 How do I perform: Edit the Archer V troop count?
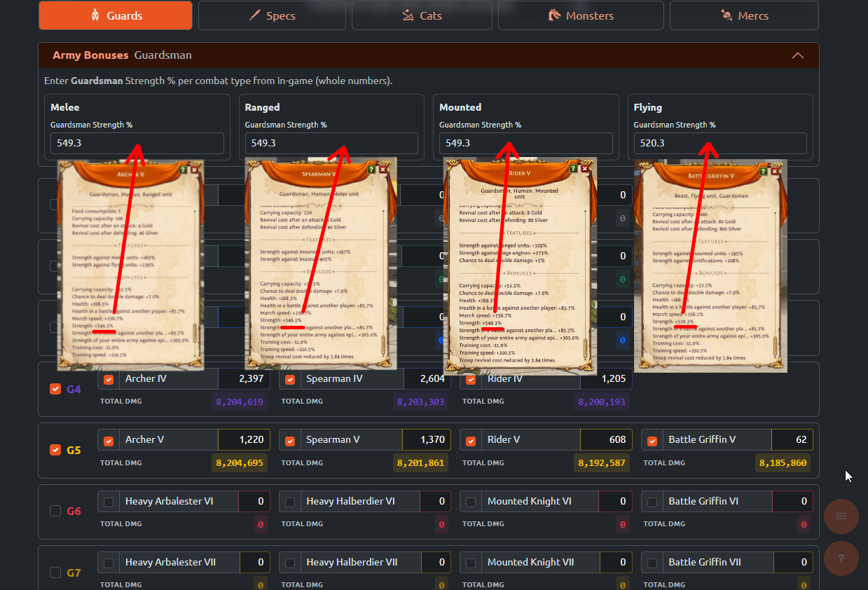pos(244,440)
